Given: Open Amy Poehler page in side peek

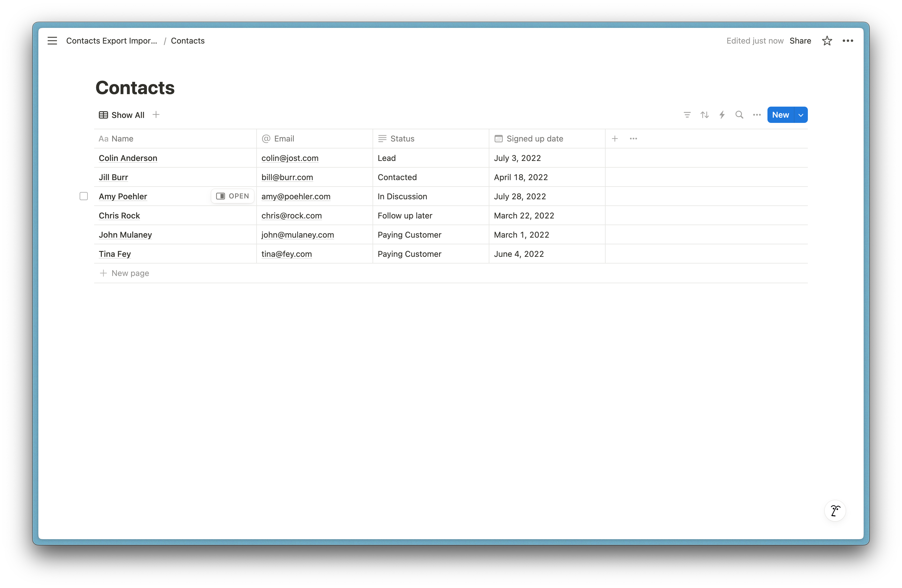Looking at the screenshot, I should coord(232,196).
